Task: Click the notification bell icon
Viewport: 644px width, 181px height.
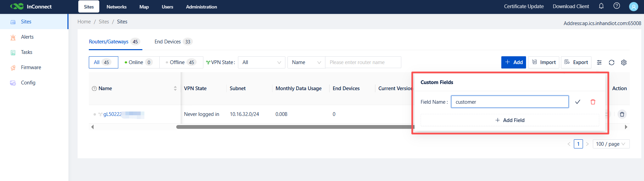Action: (601, 6)
